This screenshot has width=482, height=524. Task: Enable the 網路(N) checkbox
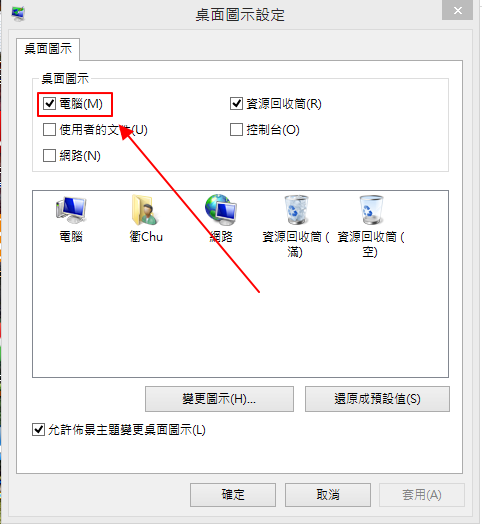(49, 155)
